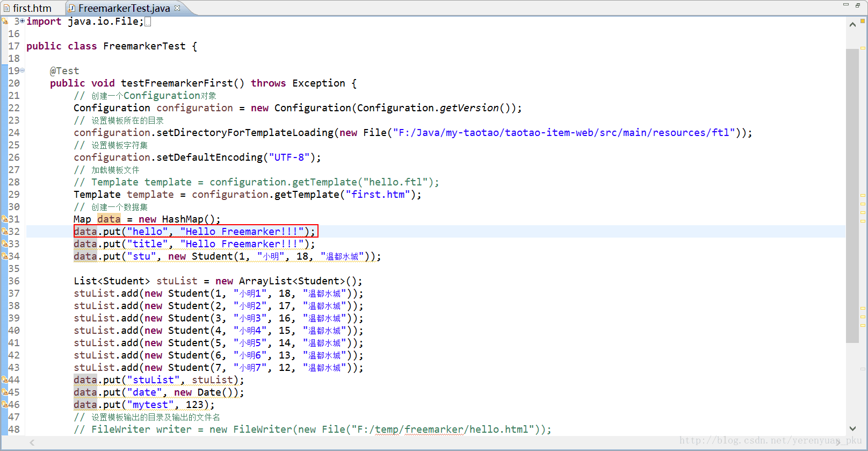Click the warning marker at line 31
Screen dimensions: 868x451
(x=4, y=219)
